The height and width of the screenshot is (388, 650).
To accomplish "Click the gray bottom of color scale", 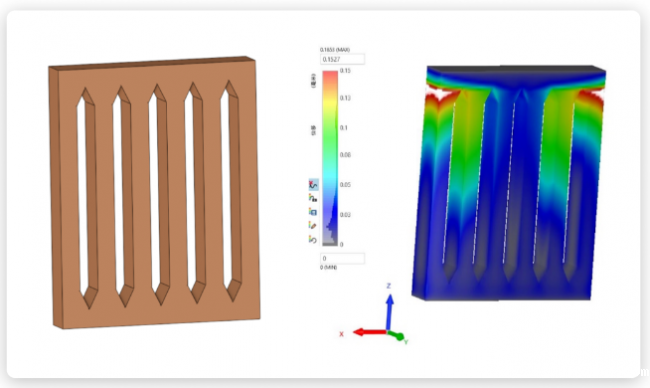I will pos(330,242).
